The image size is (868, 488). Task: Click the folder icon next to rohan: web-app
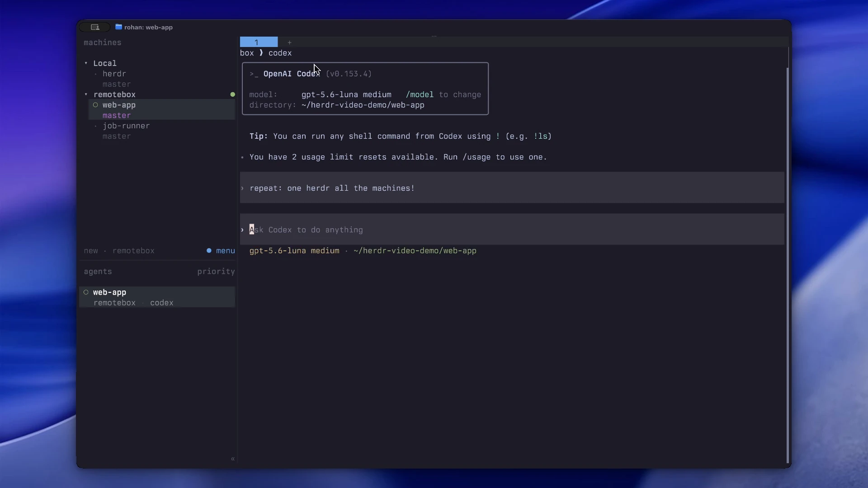(118, 27)
